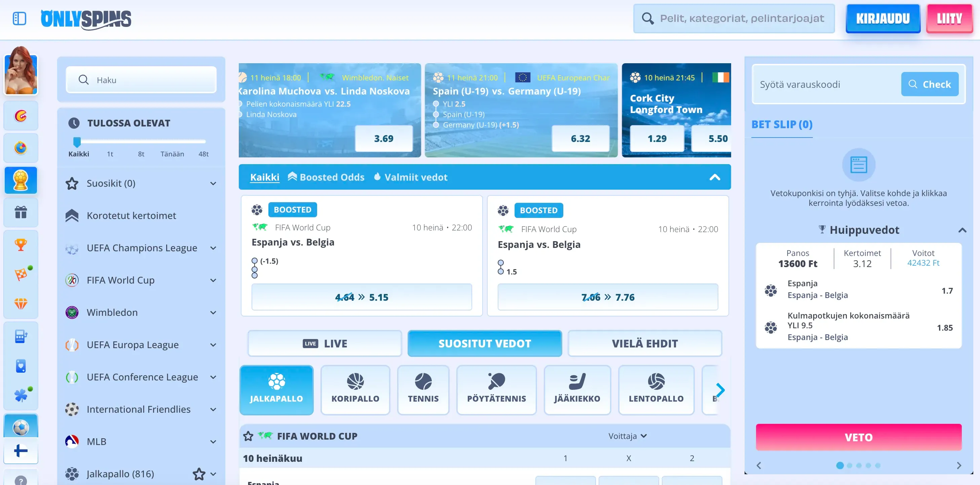Place the bet with VETO button
Image resolution: width=980 pixels, height=485 pixels.
tap(859, 437)
